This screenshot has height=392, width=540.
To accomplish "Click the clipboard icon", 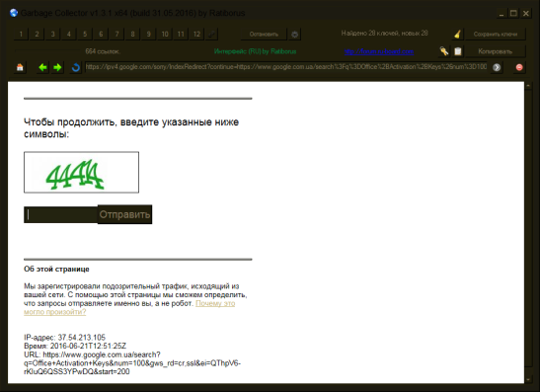I will click(458, 51).
